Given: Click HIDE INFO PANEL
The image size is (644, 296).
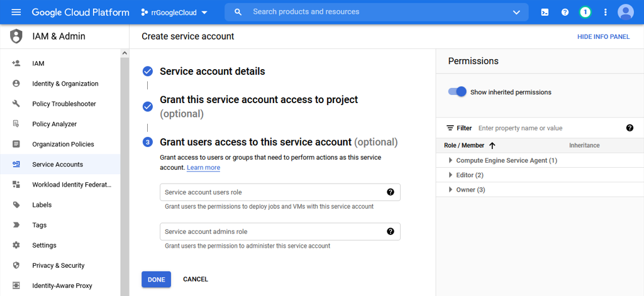Looking at the screenshot, I should point(603,36).
